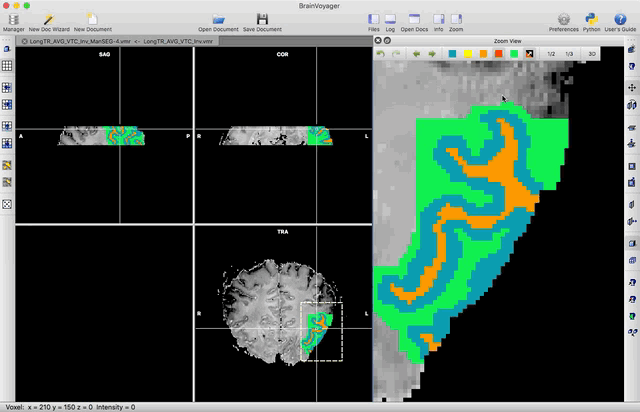Click Save Document in toolbar

point(262,19)
